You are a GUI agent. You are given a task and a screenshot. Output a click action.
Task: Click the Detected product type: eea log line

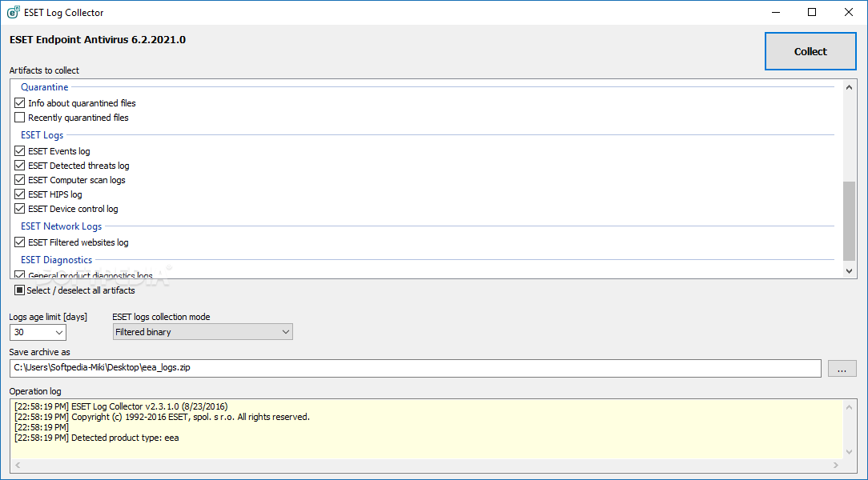(x=97, y=438)
